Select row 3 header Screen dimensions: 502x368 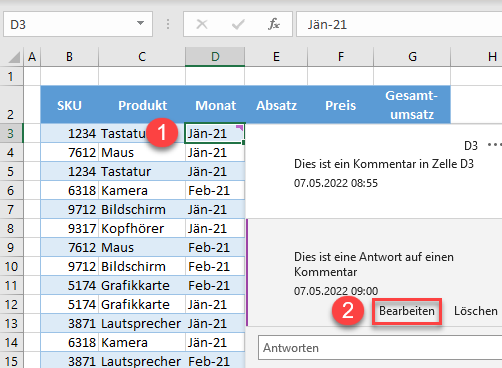point(11,133)
